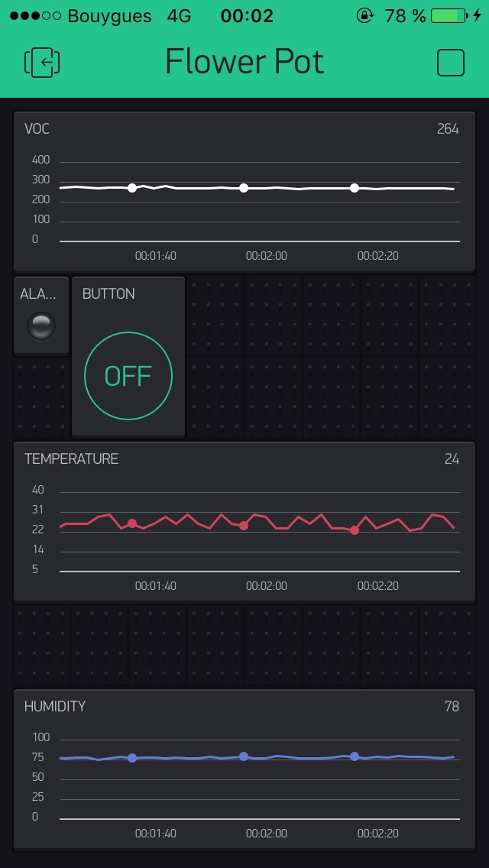Screen dimensions: 489x868
Task: Tap red temperature point at 00:02:20
Action: [355, 530]
